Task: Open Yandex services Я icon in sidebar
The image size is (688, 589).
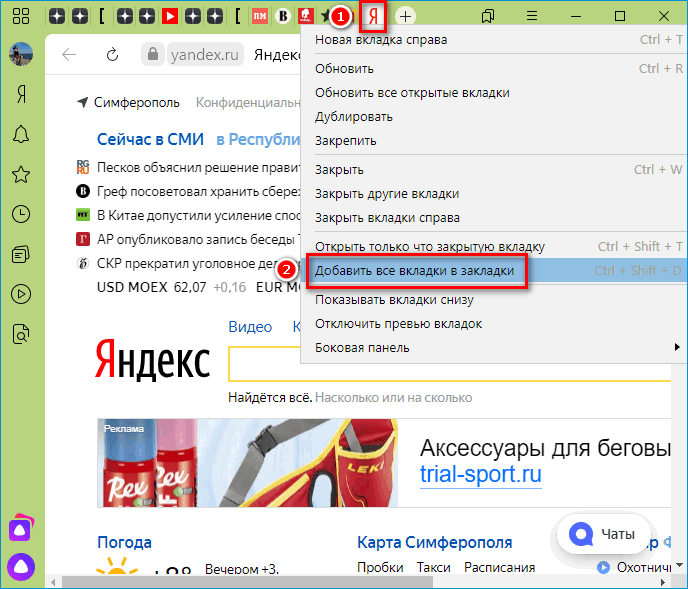Action: (21, 94)
